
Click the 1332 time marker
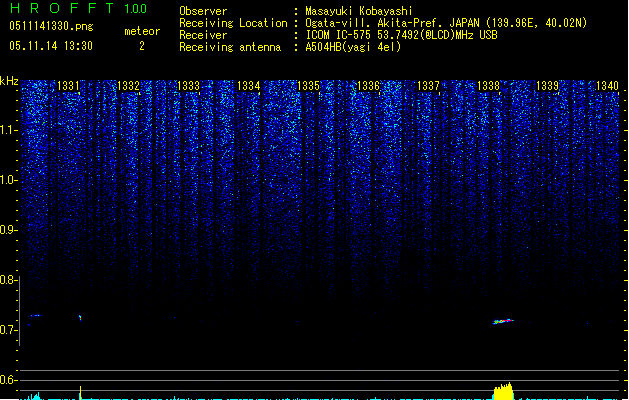click(x=128, y=86)
